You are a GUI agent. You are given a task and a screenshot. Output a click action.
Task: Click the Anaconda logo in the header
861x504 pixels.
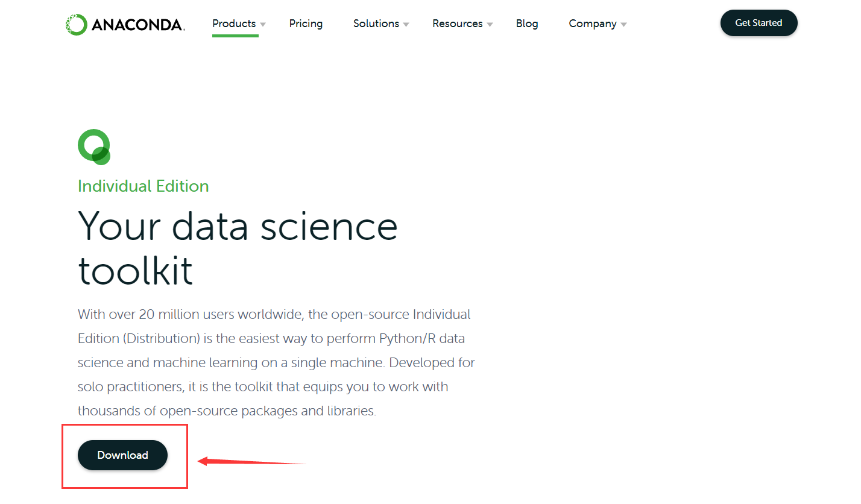click(x=125, y=24)
